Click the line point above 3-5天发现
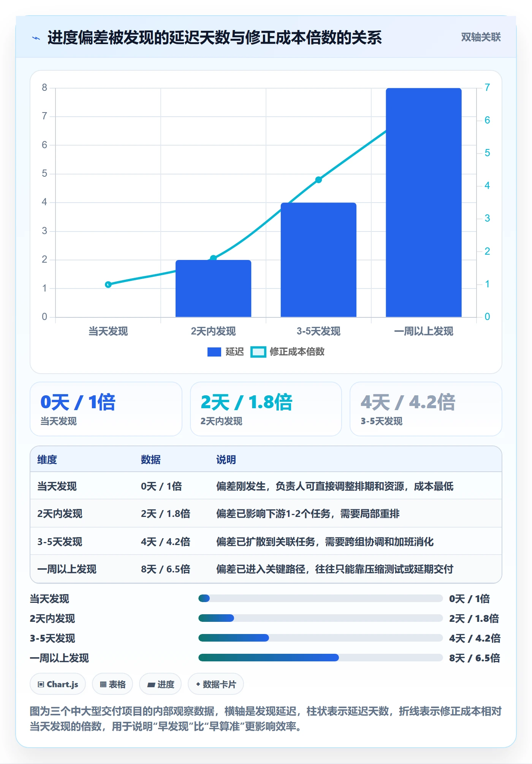Viewport: 532px width, 764px height. point(318,180)
